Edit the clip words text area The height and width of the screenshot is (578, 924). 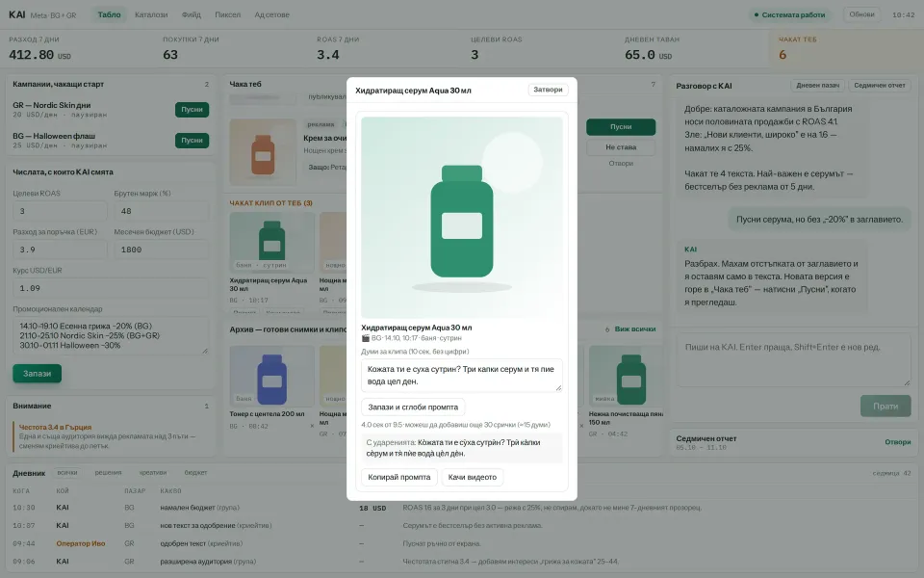tap(461, 375)
